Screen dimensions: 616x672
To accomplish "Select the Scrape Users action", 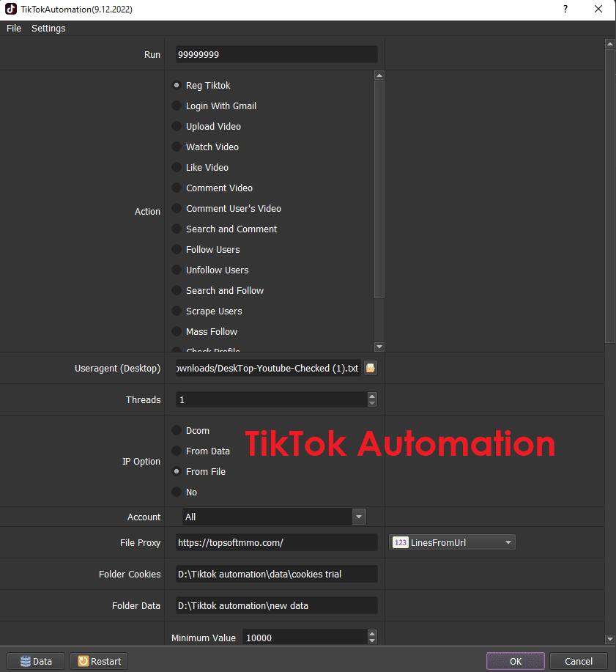I will click(x=207, y=311).
